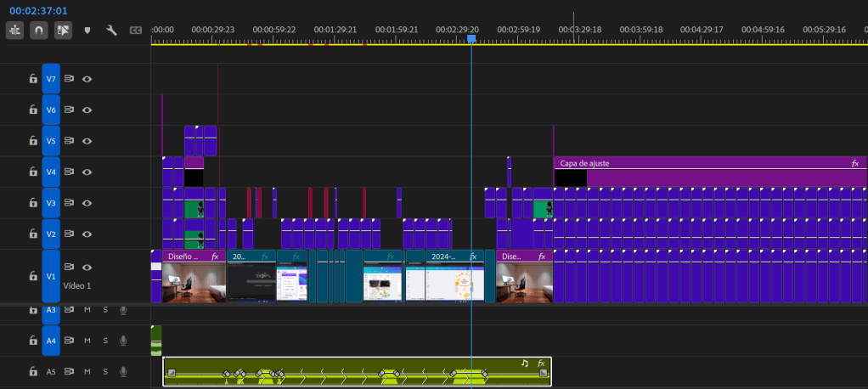Image resolution: width=868 pixels, height=389 pixels.
Task: Click the A5 track target label
Action: click(51, 372)
